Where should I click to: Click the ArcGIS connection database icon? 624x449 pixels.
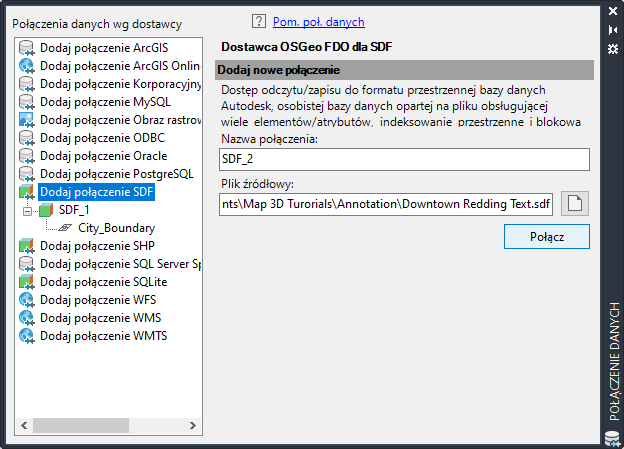tap(26, 48)
